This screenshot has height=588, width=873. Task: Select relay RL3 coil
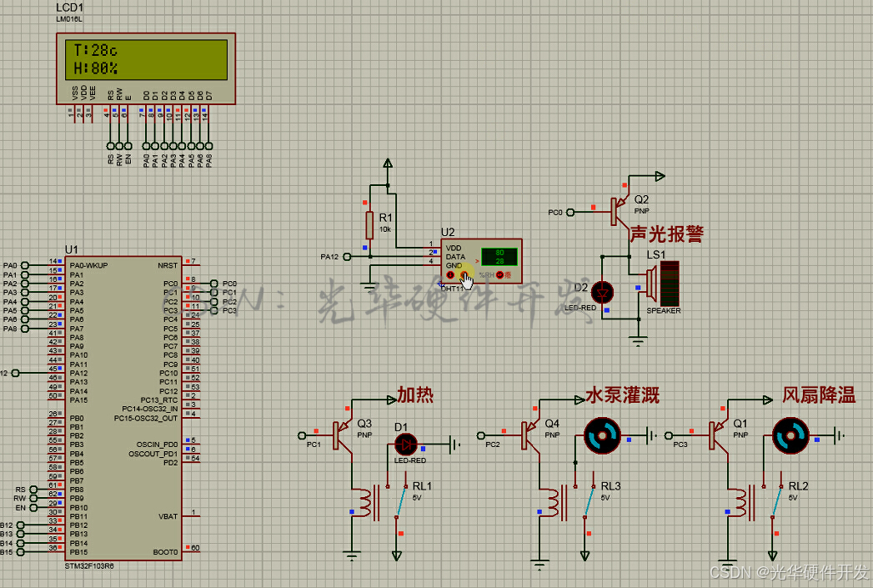[553, 503]
